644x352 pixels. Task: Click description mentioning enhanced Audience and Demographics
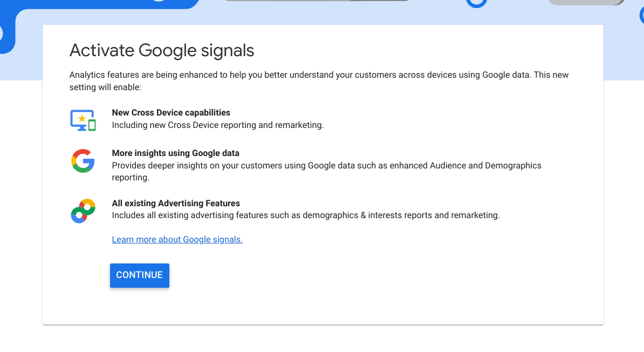[x=326, y=172]
